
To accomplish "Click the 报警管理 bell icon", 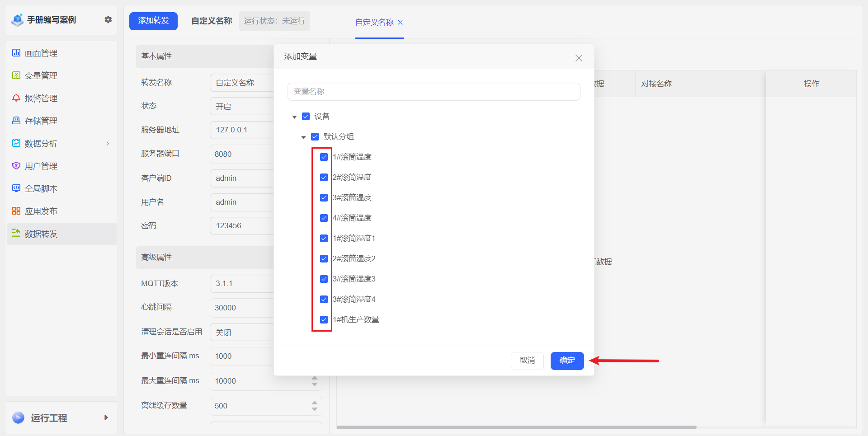I will [16, 98].
